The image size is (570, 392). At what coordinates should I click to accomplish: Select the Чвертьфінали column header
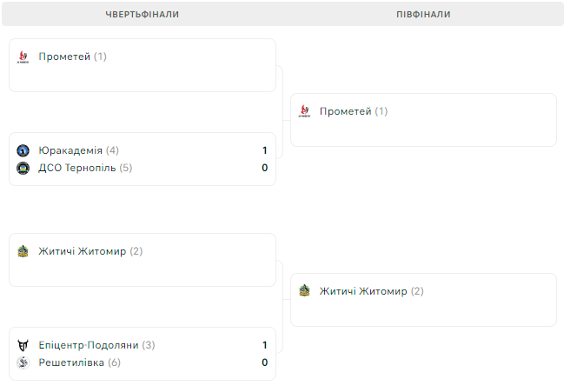click(x=142, y=15)
